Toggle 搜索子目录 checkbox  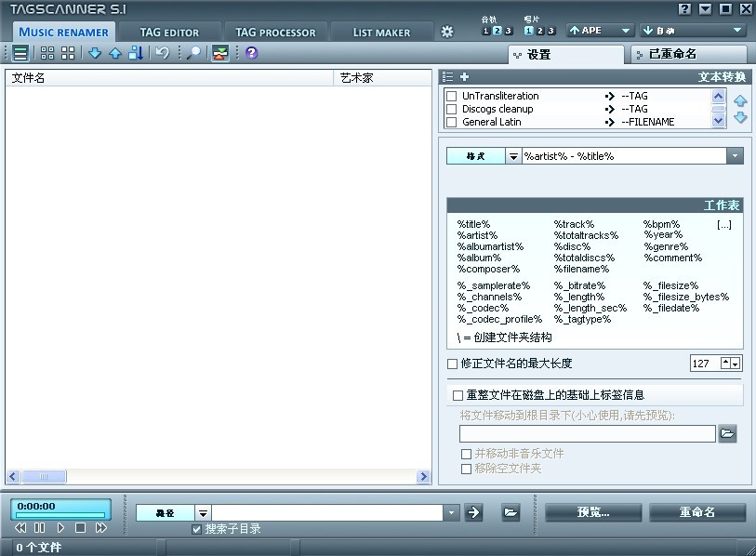pos(197,529)
